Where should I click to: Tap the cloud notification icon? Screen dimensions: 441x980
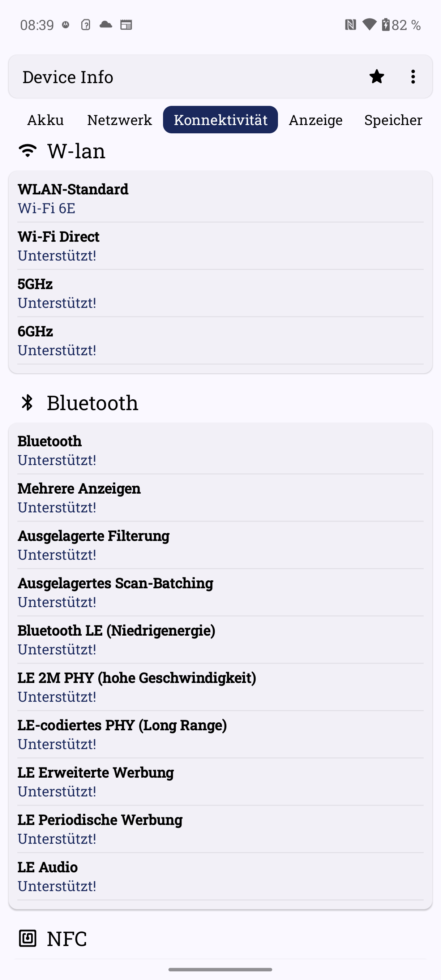click(x=106, y=25)
